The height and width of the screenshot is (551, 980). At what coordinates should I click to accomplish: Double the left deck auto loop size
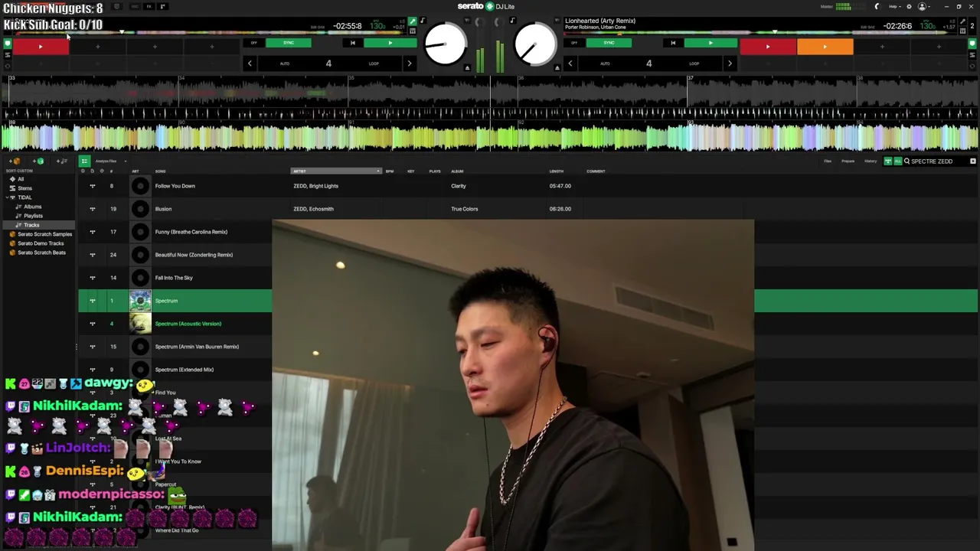click(409, 64)
